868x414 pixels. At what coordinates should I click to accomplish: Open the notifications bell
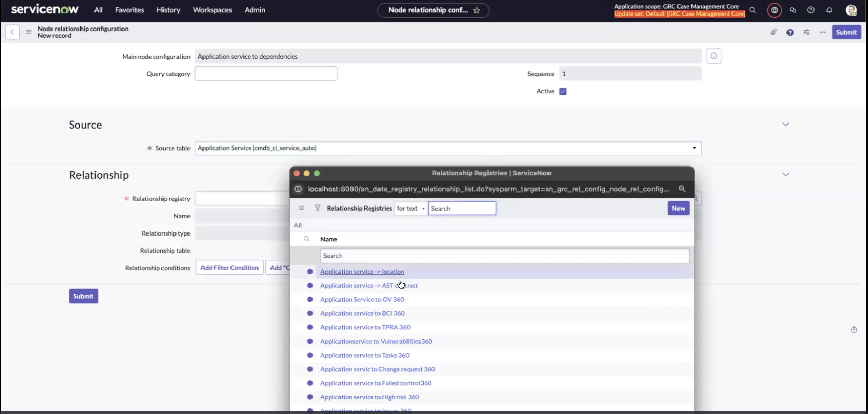[829, 10]
